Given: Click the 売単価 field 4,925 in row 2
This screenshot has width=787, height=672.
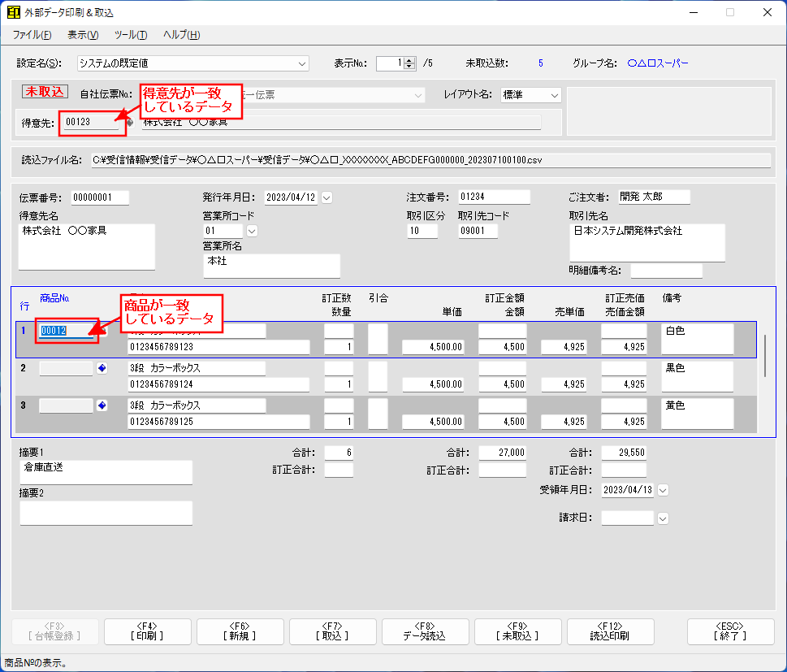Looking at the screenshot, I should pyautogui.click(x=564, y=384).
